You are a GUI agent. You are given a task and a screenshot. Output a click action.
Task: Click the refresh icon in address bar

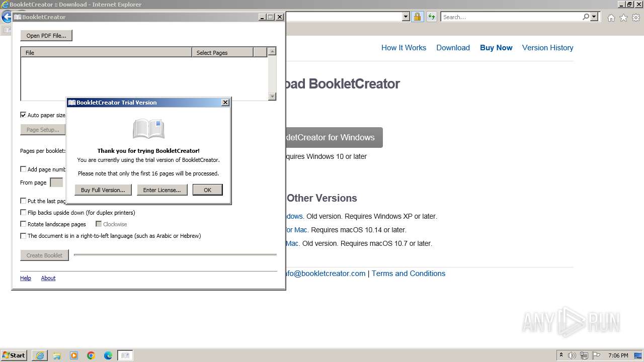[431, 17]
